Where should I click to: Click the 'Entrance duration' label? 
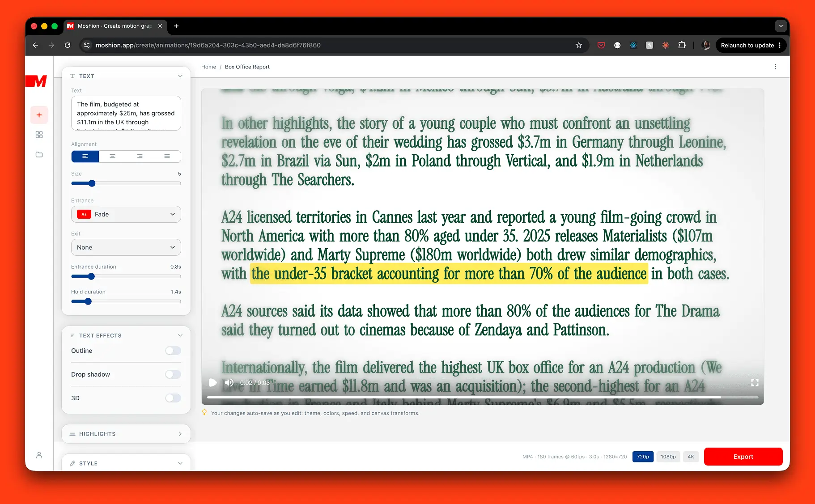click(93, 267)
